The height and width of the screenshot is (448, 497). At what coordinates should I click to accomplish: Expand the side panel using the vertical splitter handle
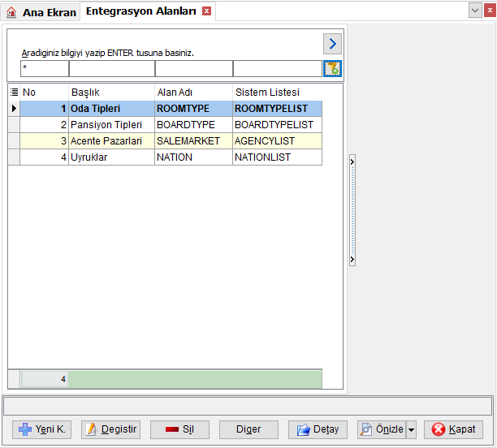[352, 210]
